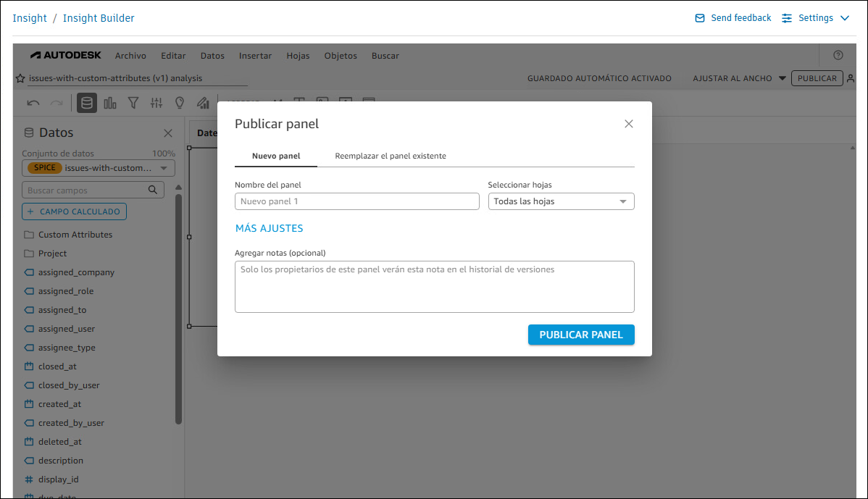Viewport: 868px width, 499px height.
Task: Select the dataset database icon in the toolbar
Action: pos(86,102)
